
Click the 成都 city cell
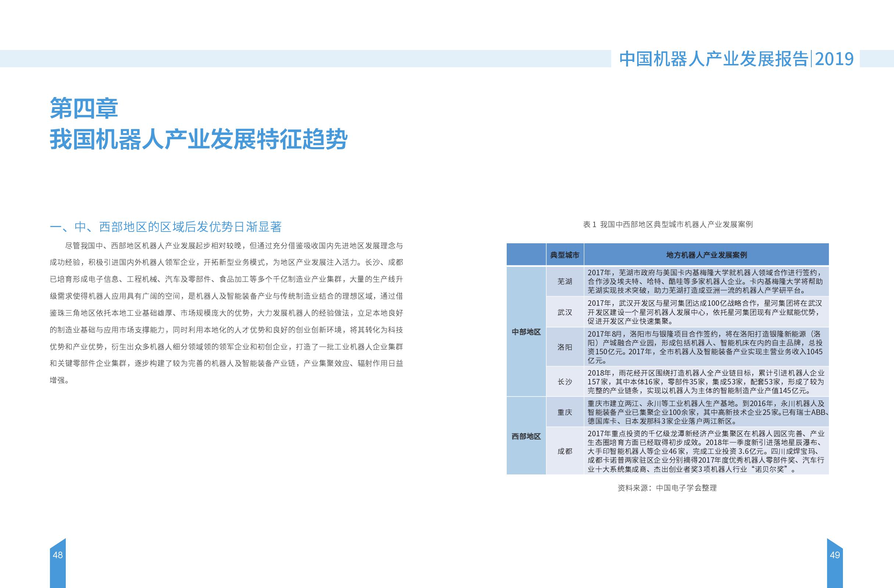(564, 451)
